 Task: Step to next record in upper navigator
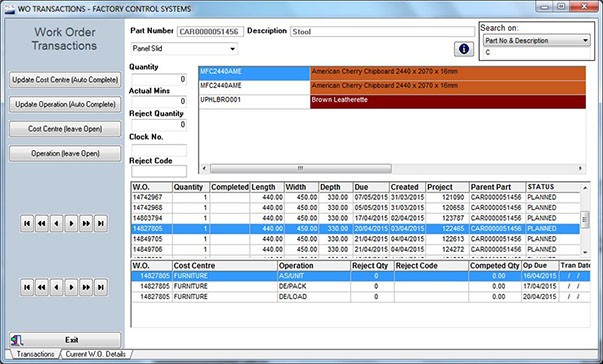71,223
